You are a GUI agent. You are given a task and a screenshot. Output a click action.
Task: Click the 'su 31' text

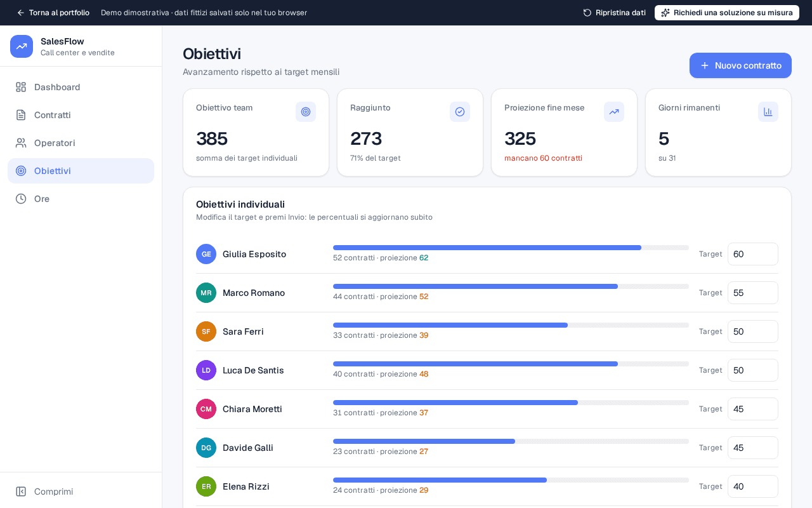[x=667, y=158]
